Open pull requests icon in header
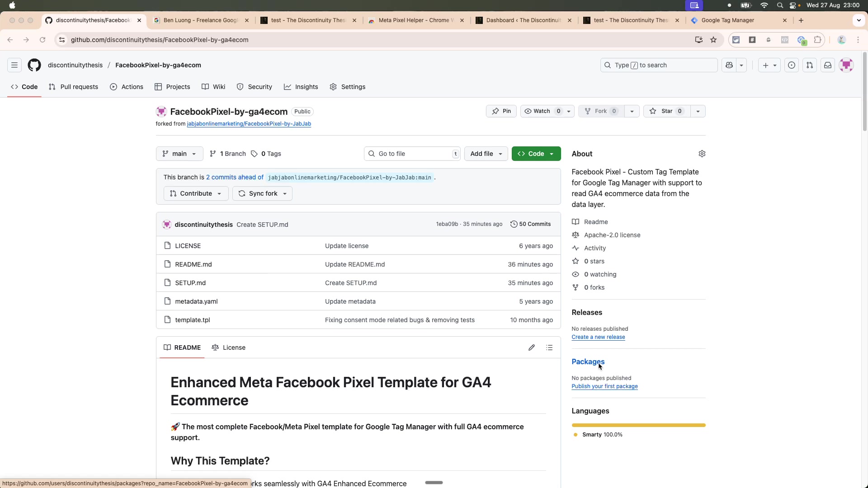The image size is (868, 488). tap(809, 65)
